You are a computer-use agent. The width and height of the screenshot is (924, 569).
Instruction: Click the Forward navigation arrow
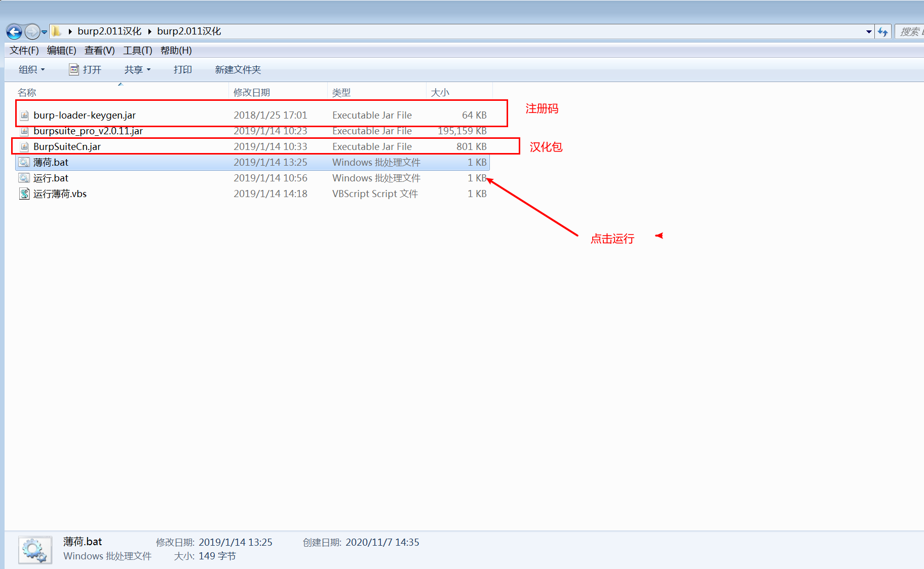32,32
